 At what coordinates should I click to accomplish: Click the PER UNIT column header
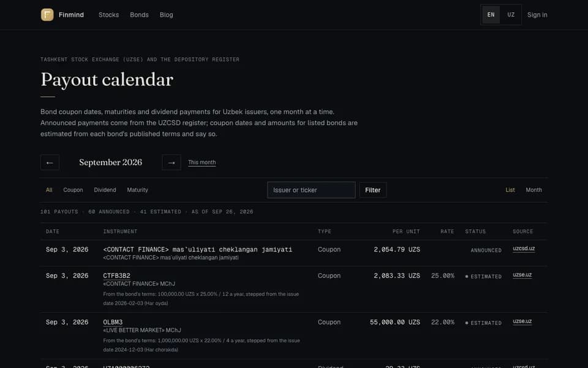[x=406, y=231]
